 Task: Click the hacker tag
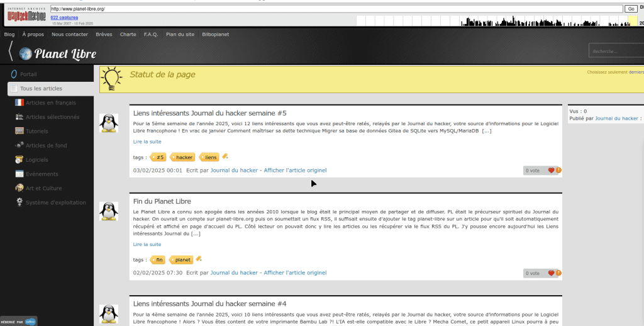pos(183,157)
